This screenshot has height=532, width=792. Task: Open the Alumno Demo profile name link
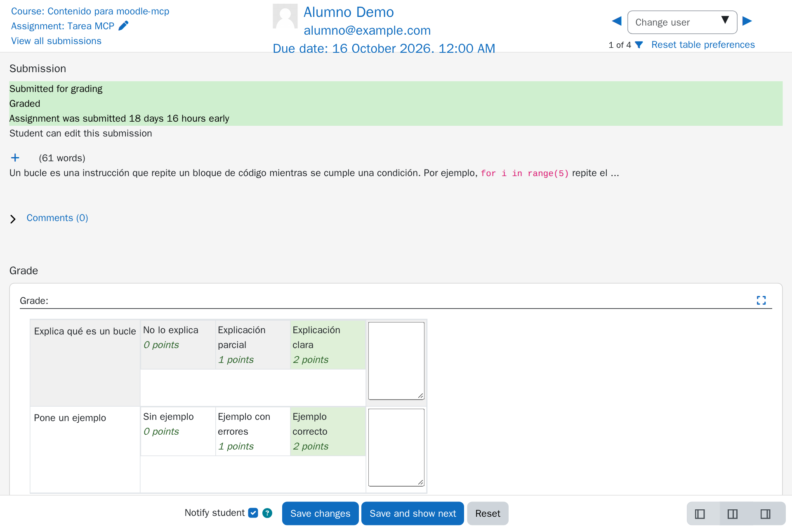pos(349,12)
